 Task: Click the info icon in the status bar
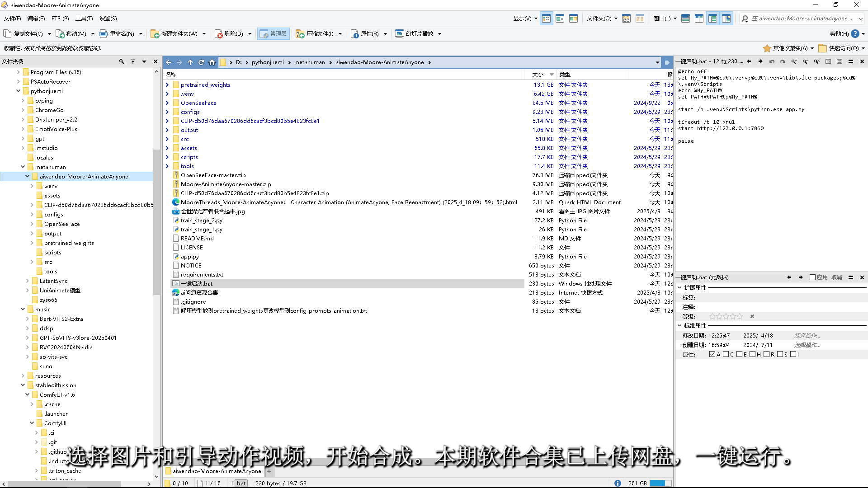coord(618,483)
